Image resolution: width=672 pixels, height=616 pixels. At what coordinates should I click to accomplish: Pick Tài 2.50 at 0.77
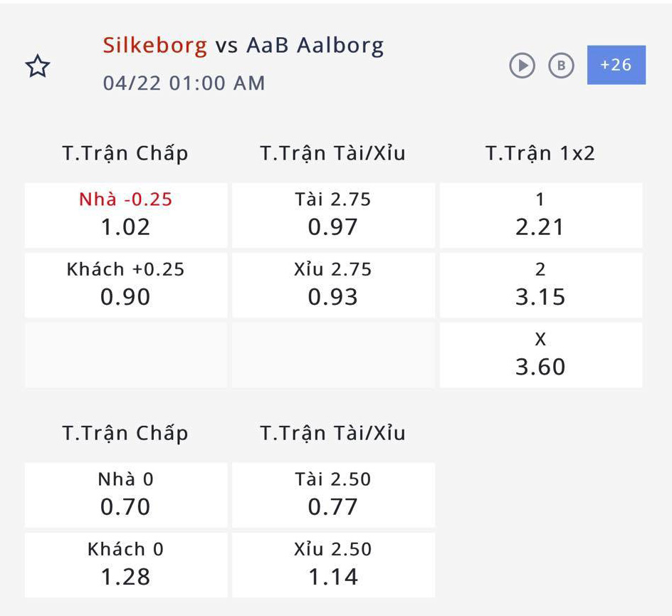click(333, 495)
